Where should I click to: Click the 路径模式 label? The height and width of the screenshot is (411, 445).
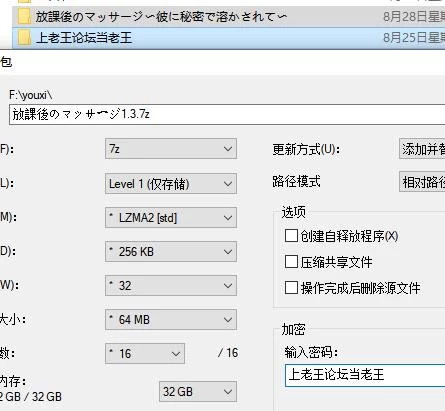[x=296, y=181]
